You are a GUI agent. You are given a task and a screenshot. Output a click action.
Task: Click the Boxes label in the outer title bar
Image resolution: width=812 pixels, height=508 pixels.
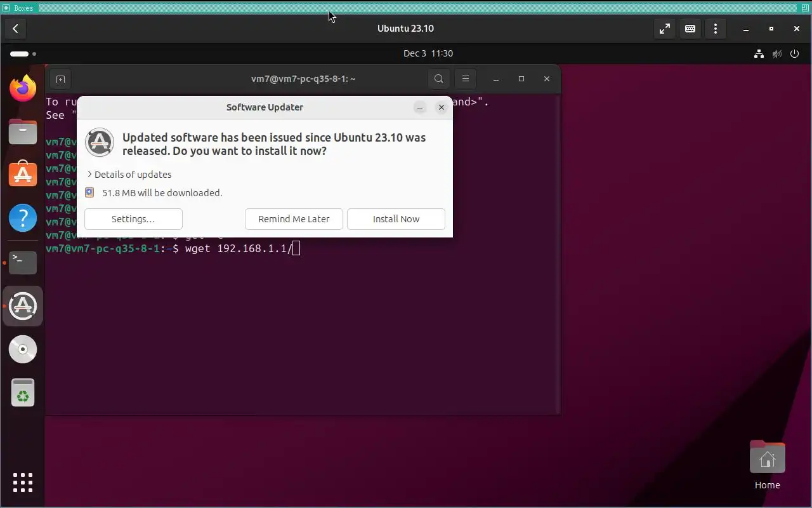coord(23,8)
